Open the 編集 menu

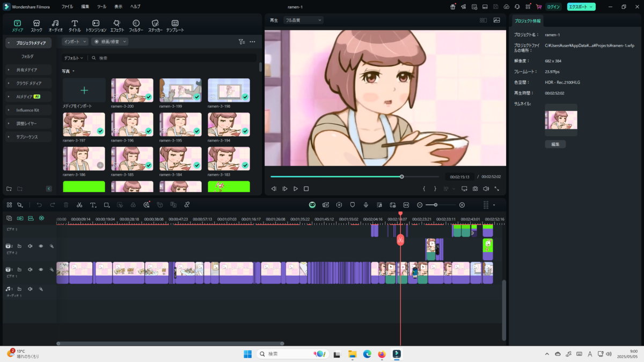(x=85, y=7)
